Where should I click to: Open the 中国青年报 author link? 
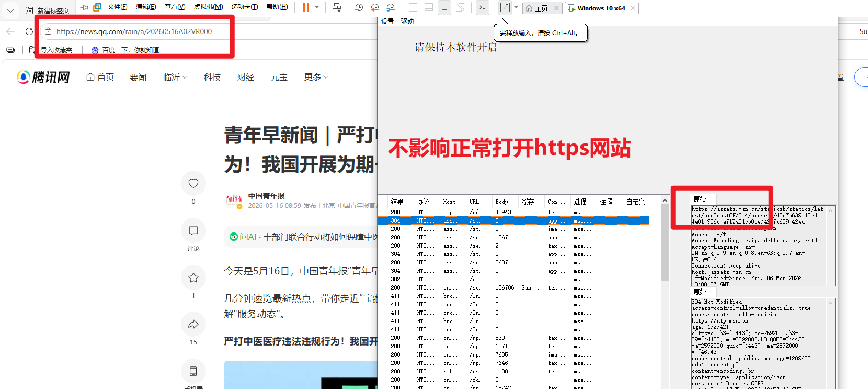[x=266, y=196]
